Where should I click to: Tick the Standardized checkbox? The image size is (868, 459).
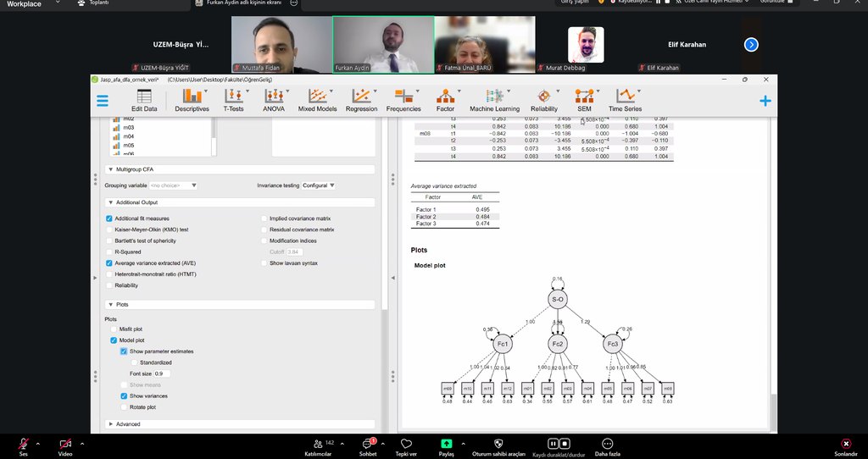(134, 362)
